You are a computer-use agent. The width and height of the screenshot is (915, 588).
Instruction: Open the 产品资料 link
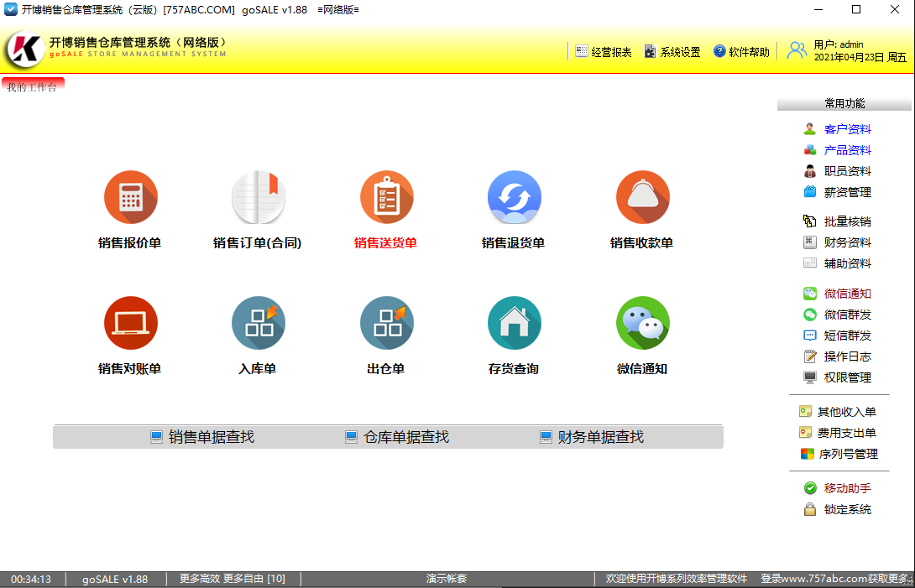point(847,150)
